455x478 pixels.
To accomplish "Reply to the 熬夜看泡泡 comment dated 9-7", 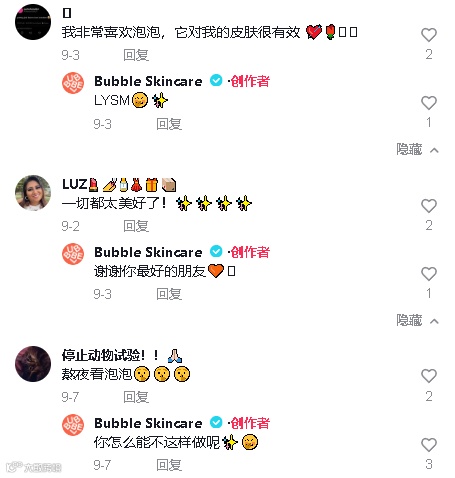I will click(x=136, y=397).
